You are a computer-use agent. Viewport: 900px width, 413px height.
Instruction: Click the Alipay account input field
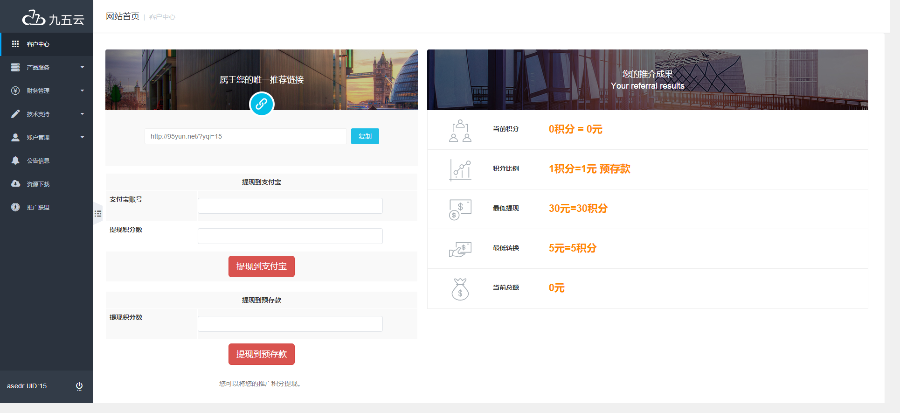point(290,205)
